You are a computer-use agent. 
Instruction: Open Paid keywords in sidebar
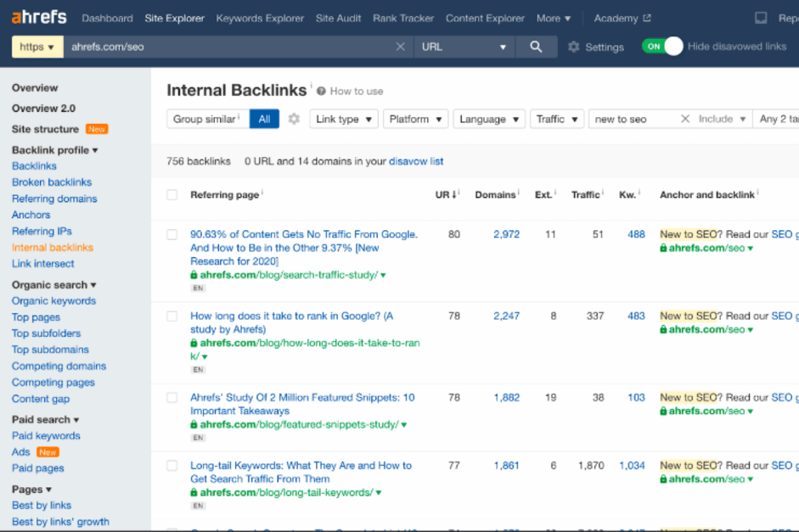click(46, 436)
